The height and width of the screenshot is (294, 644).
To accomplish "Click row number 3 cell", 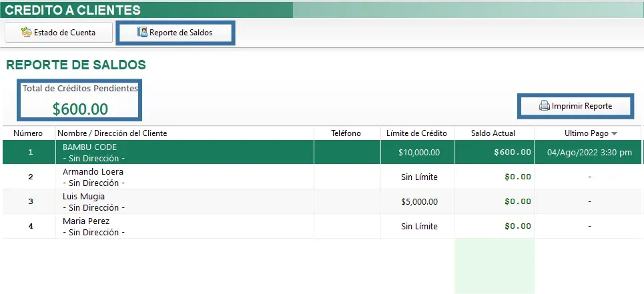I will (x=30, y=201).
